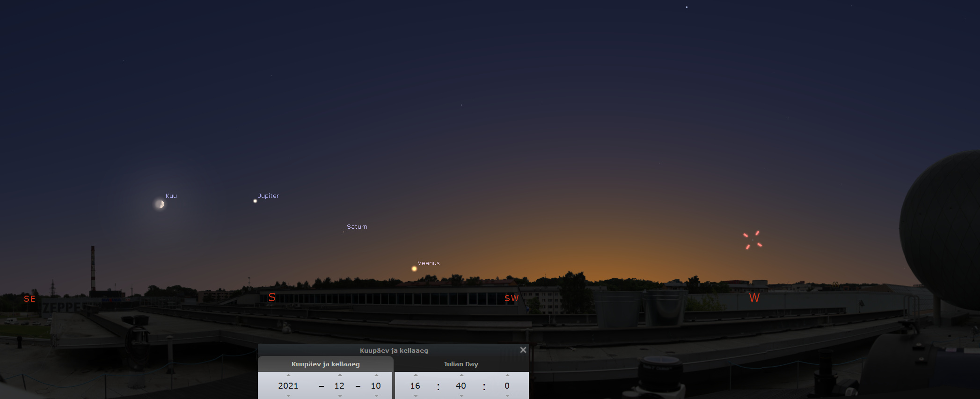
Task: Select the year field showing 2021
Action: point(288,386)
